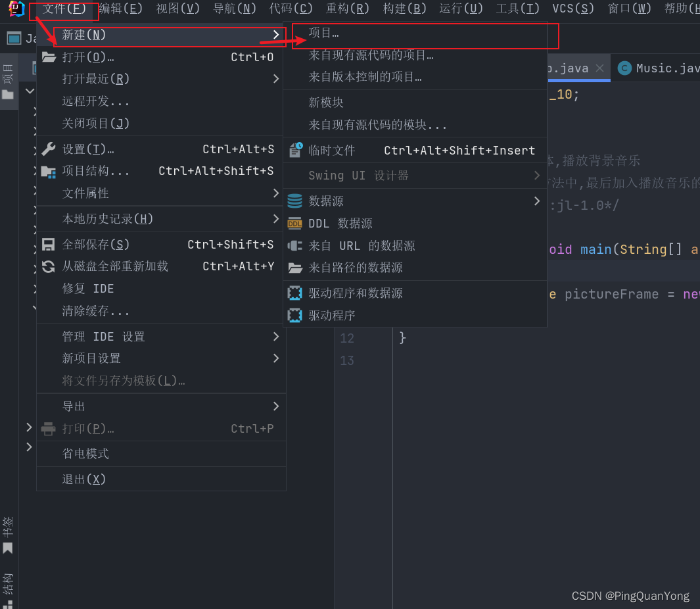Expand the 打开最近(R) submenu arrow
This screenshot has height=609, width=700.
pos(276,79)
